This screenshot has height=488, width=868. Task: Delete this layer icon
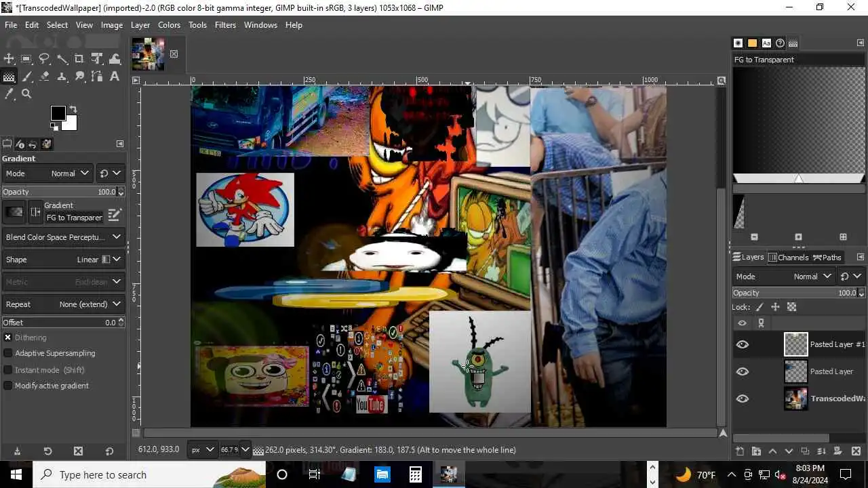coord(856,451)
